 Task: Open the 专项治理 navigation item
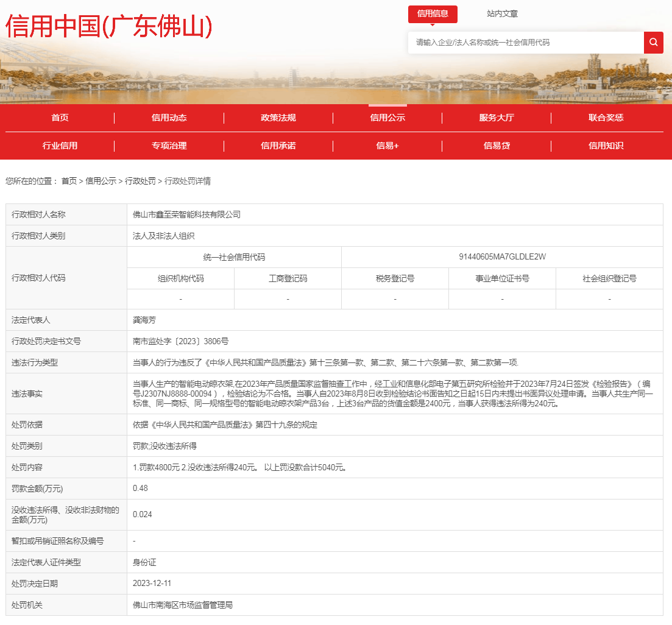click(169, 146)
